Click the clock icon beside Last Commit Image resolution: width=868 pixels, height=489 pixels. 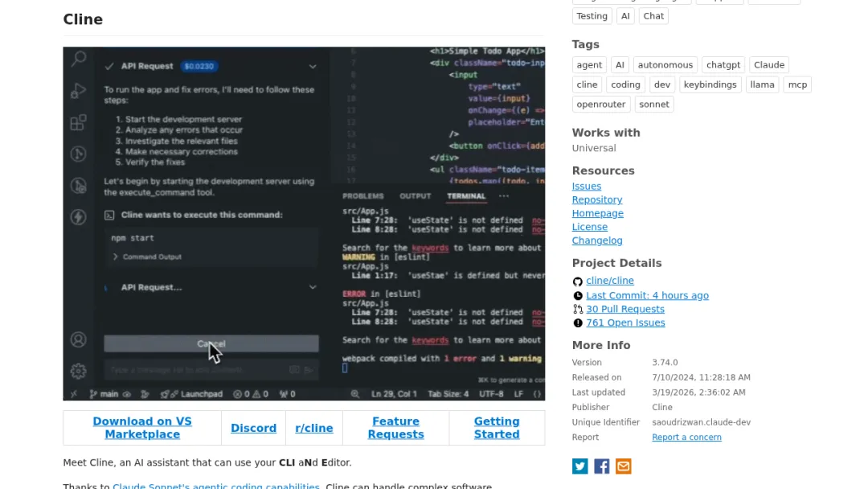coord(577,296)
